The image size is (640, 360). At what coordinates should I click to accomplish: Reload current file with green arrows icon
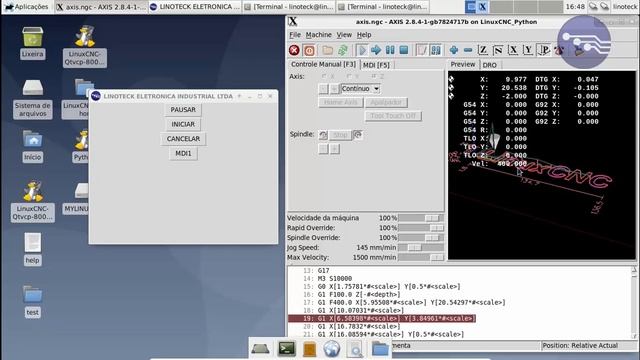click(343, 50)
